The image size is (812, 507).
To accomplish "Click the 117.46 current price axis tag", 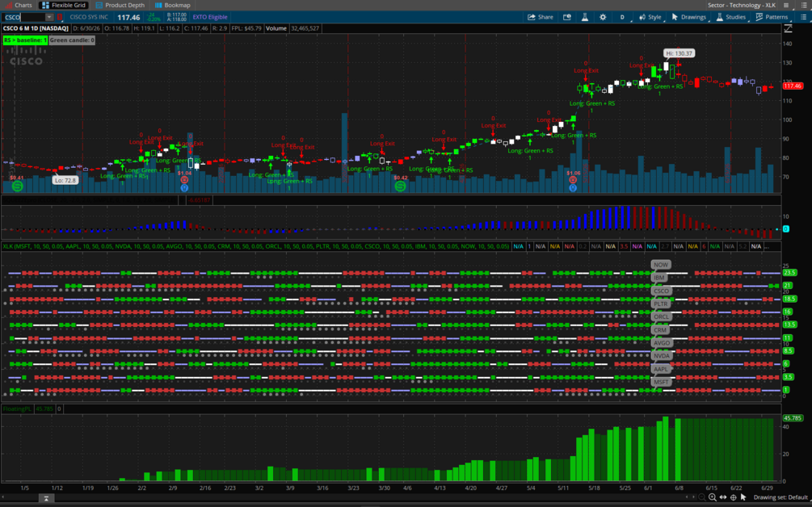I will [793, 86].
